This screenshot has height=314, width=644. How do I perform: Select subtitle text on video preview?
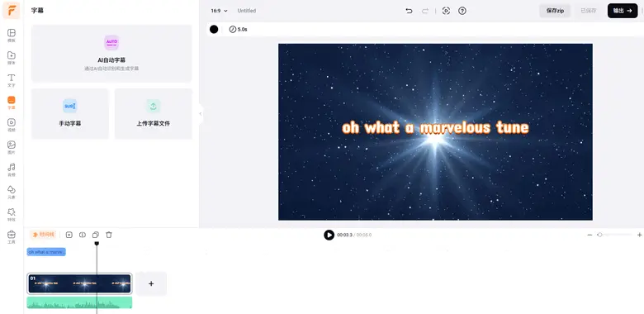pos(435,128)
